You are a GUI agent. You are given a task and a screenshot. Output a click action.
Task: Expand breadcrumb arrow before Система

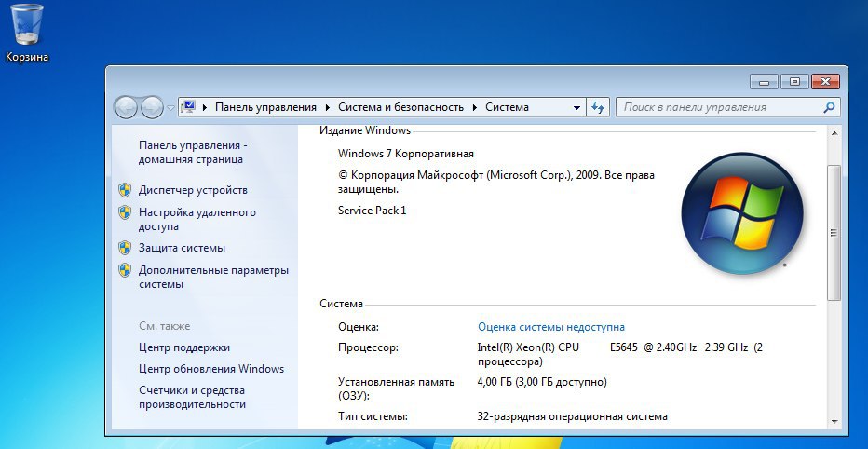coord(475,107)
